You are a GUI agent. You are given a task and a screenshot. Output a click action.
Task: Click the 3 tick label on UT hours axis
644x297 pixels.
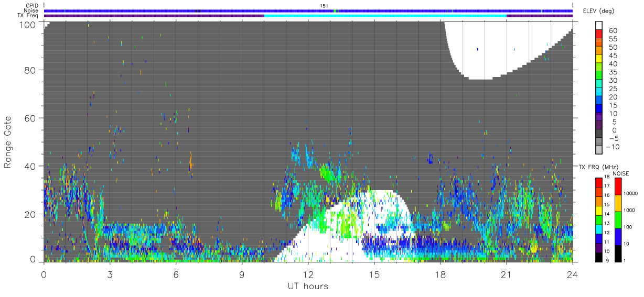(x=110, y=274)
